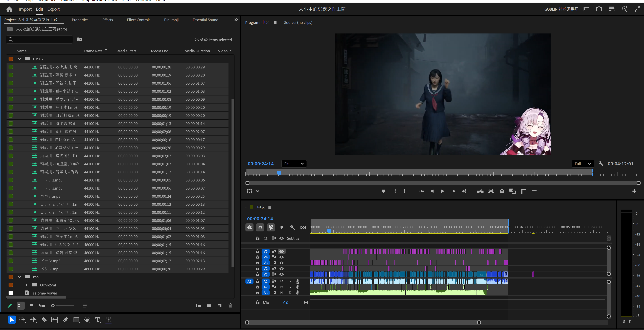
Task: Expand the Ochikomi bin
Action: pos(27,285)
